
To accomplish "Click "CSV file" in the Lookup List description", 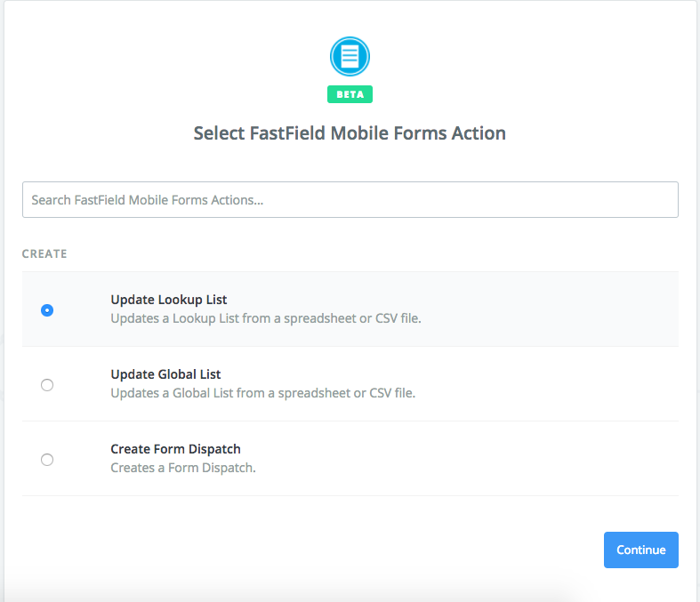I will [397, 317].
